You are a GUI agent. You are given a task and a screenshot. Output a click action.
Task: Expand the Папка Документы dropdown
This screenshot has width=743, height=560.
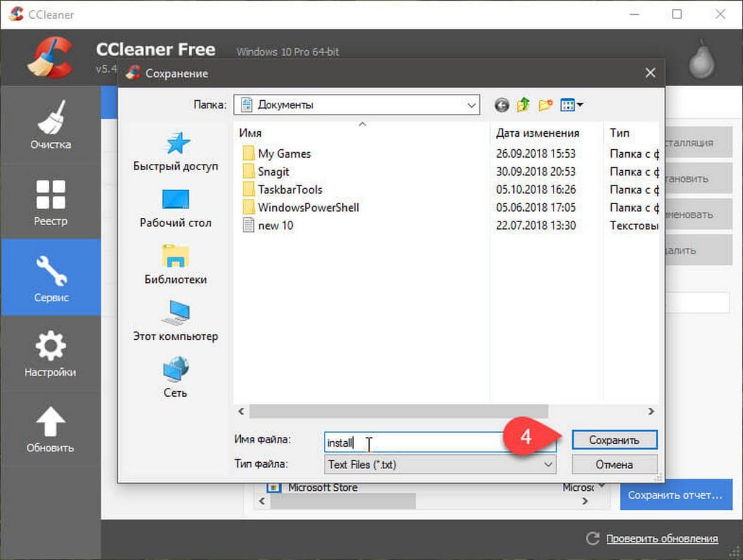471,105
